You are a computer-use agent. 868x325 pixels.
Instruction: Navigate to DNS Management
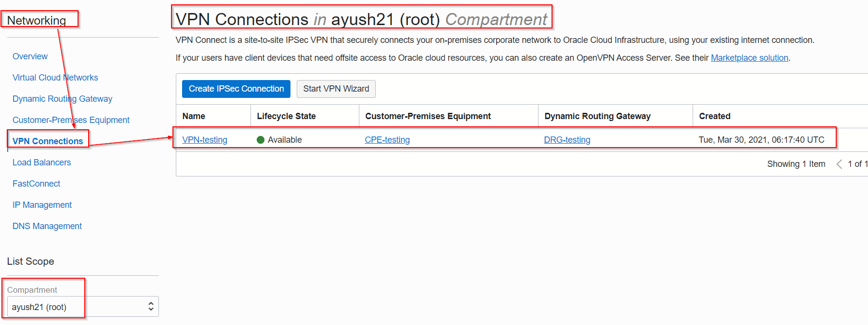click(x=47, y=226)
